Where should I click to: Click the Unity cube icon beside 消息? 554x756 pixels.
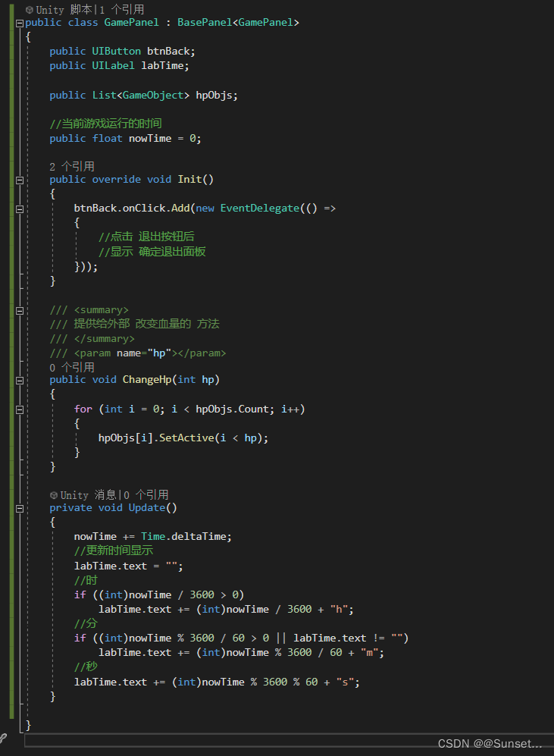54,495
